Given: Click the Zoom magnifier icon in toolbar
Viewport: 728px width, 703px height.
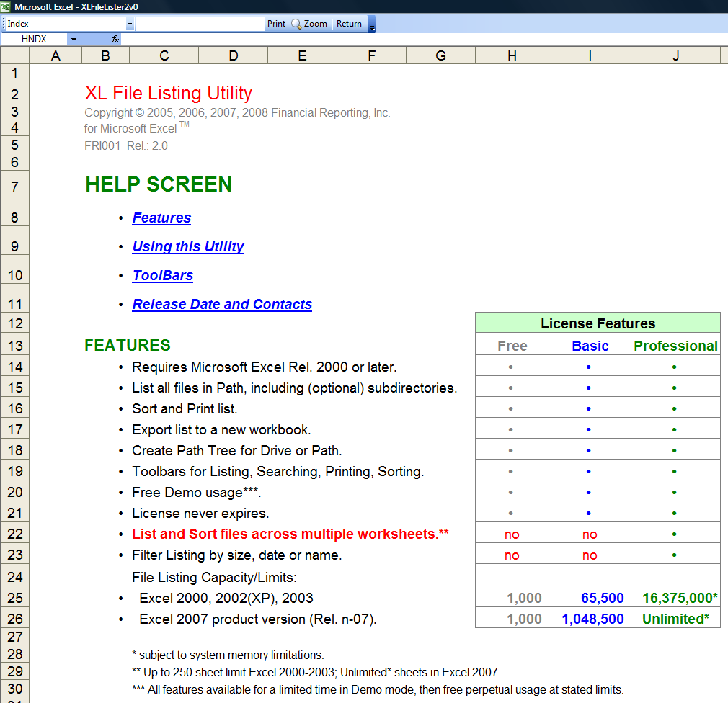Looking at the screenshot, I should coord(296,24).
